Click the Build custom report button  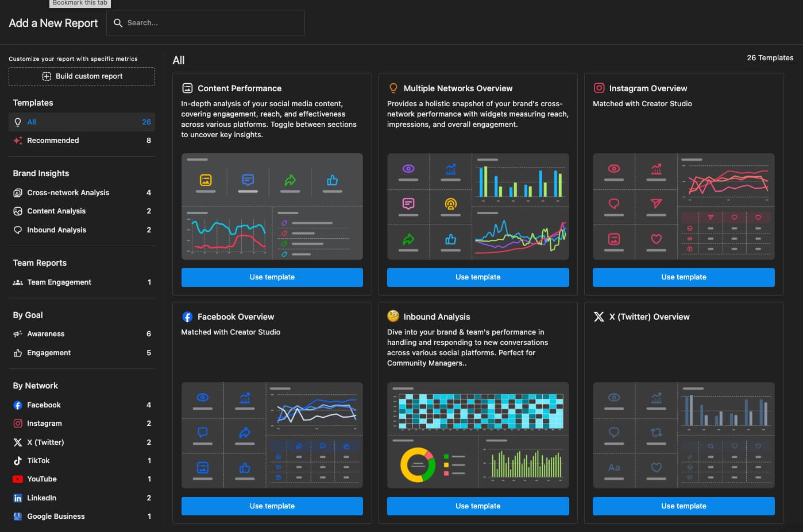[82, 76]
